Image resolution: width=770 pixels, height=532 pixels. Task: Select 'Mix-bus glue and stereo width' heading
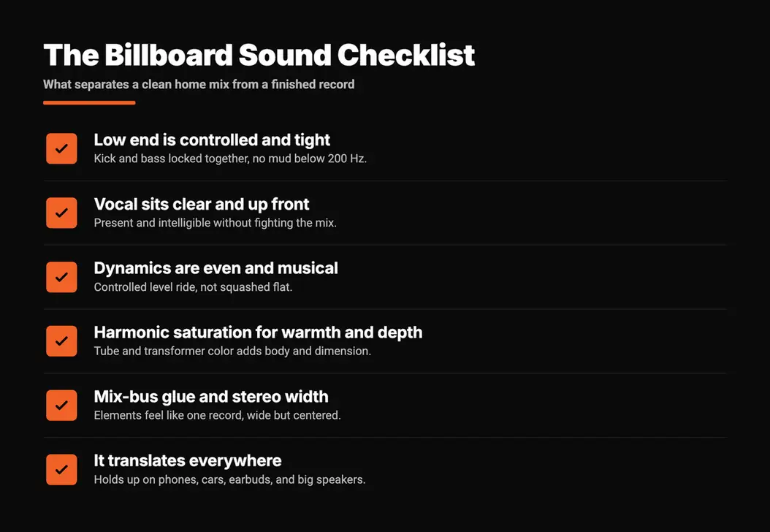click(x=211, y=396)
